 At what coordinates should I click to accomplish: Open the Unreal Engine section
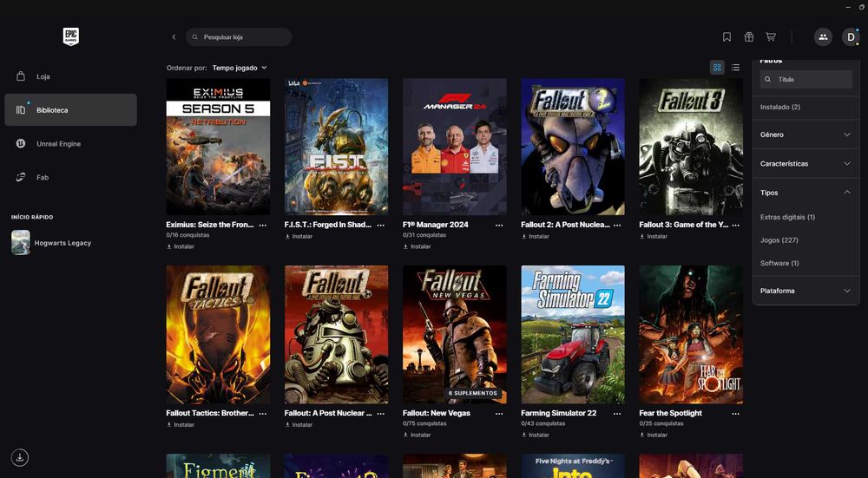point(71,144)
